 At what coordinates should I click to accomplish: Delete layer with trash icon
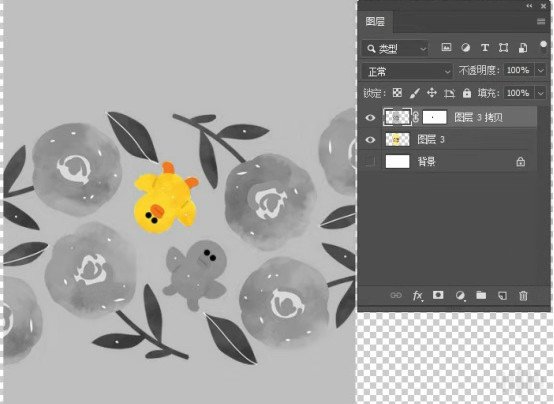pos(523,295)
